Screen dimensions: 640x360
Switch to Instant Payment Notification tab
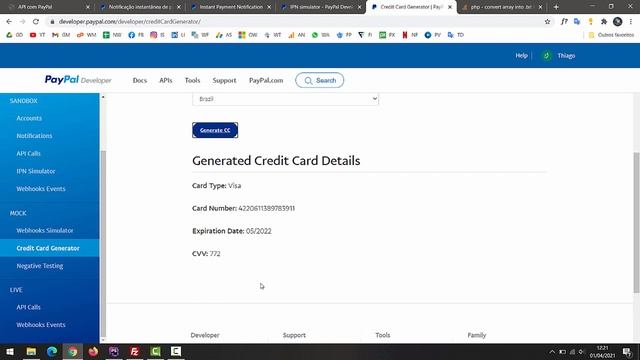[x=231, y=7]
